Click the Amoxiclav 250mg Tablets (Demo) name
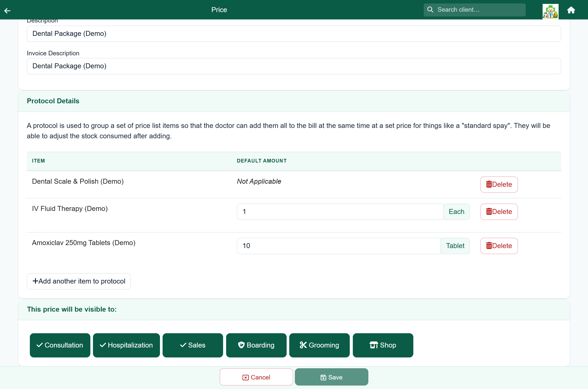The image size is (588, 389). [x=84, y=243]
